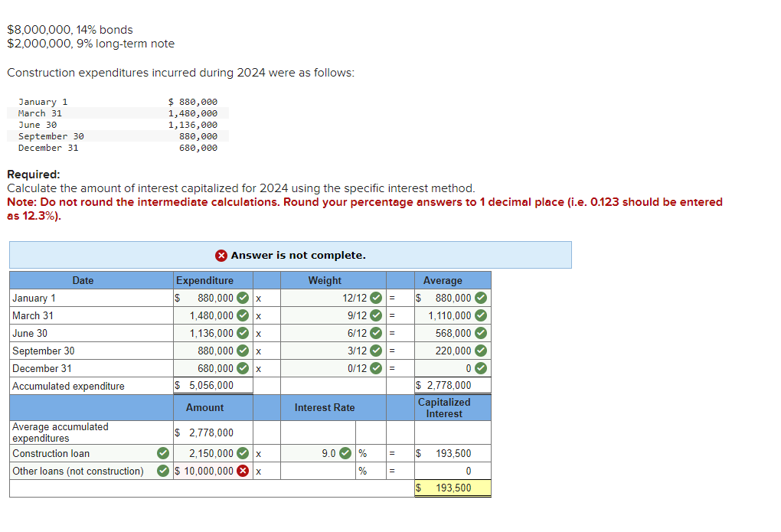The width and height of the screenshot is (781, 532).
Task: Click green checkmark beside 1,110,000 average
Action: point(481,315)
